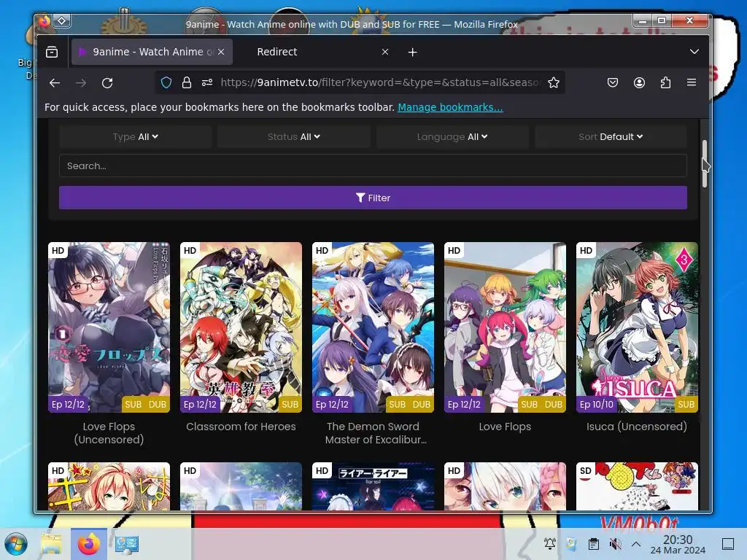Open the Firefox account icon
This screenshot has width=747, height=560.
pyautogui.click(x=639, y=82)
